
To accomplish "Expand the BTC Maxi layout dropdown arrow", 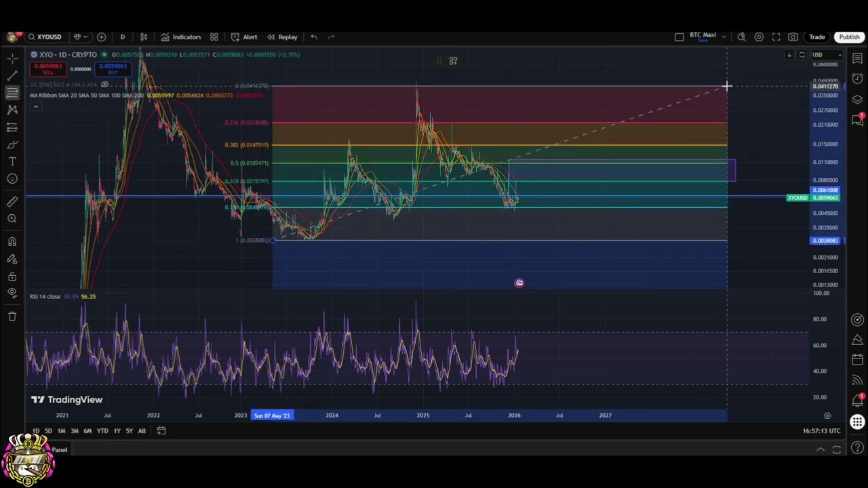I will tap(724, 37).
